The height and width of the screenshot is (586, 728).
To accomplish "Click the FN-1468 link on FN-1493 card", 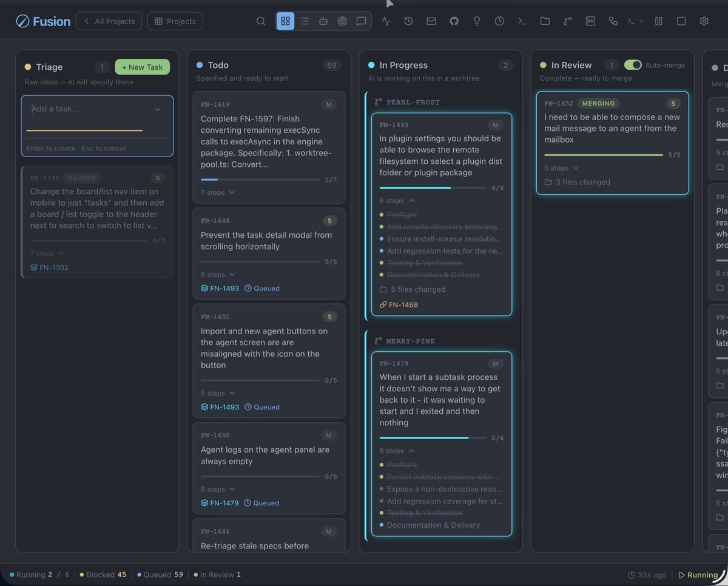I will [399, 305].
